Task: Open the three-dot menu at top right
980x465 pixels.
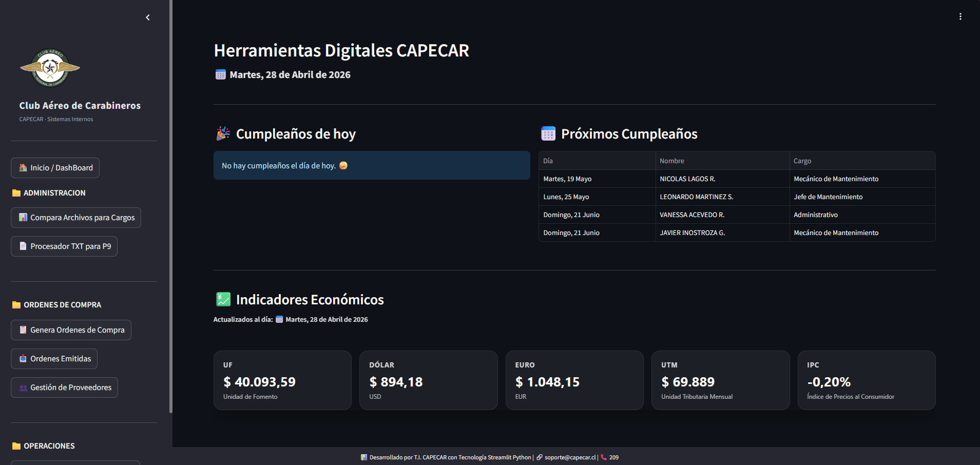Action: pyautogui.click(x=960, y=16)
